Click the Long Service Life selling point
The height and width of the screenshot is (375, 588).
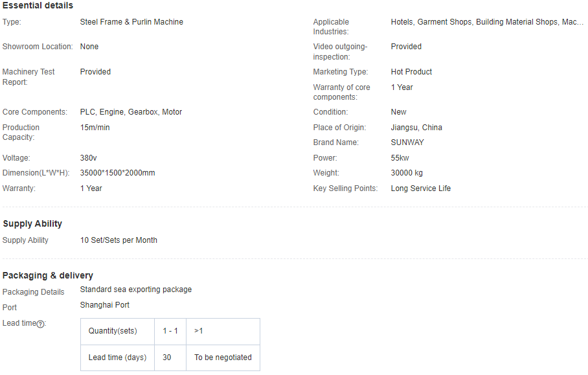click(421, 188)
